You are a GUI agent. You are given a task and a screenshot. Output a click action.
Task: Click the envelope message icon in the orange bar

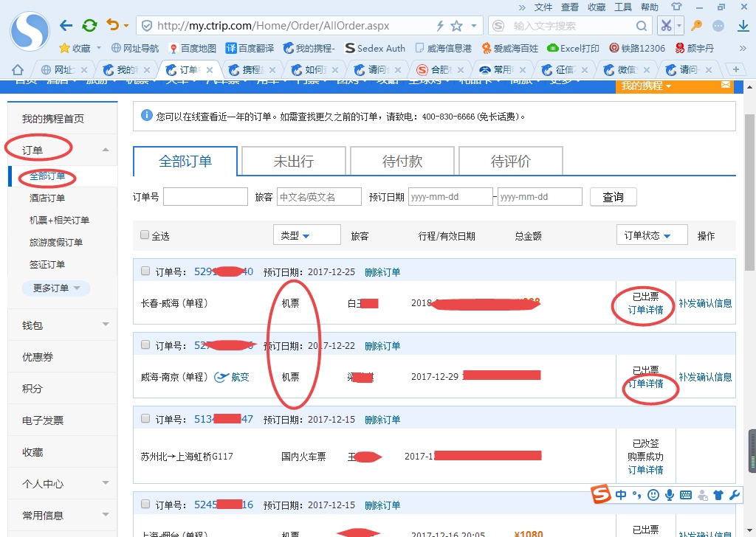[726, 85]
